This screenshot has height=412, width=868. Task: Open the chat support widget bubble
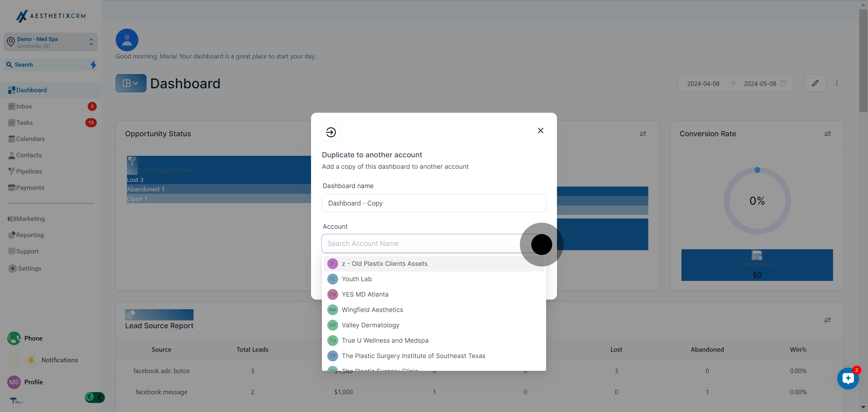[848, 379]
